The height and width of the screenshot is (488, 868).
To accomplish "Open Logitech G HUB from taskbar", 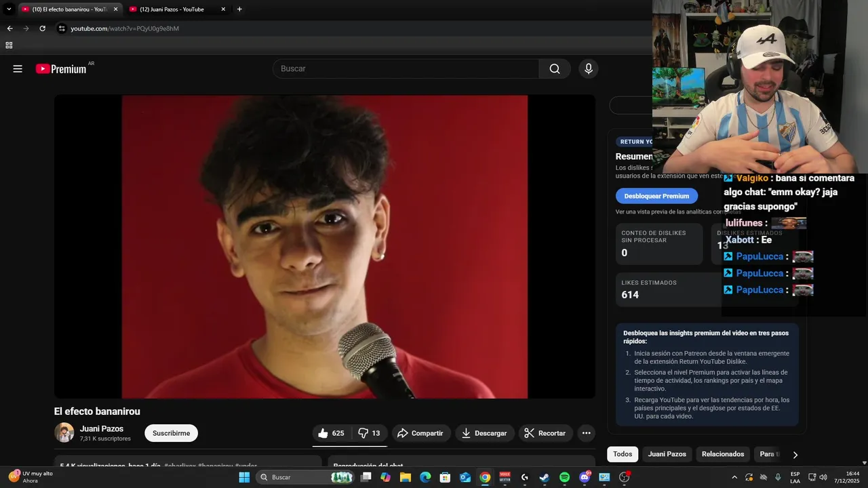I will (524, 477).
